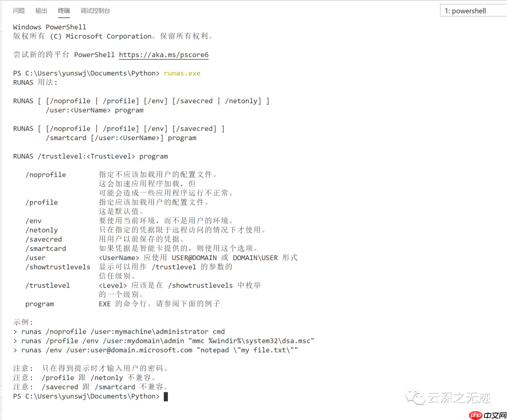507x420 pixels.
Task: Select the active 终端 tab
Action: pyautogui.click(x=63, y=10)
